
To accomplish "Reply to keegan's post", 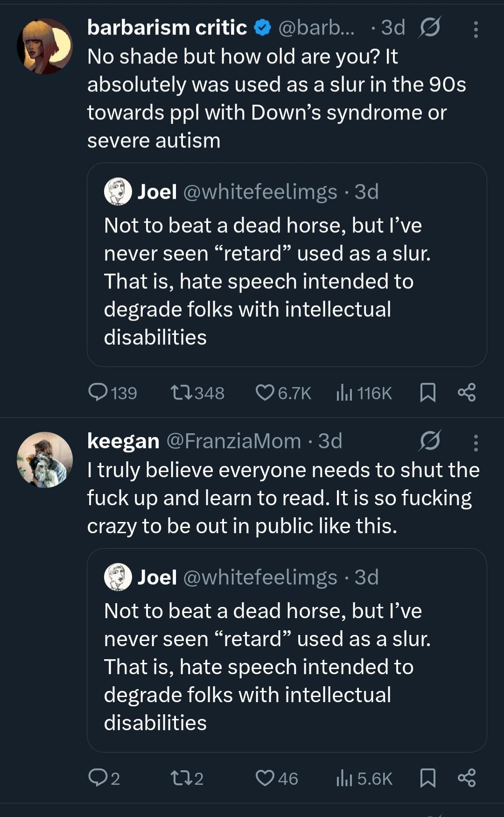I will [98, 778].
